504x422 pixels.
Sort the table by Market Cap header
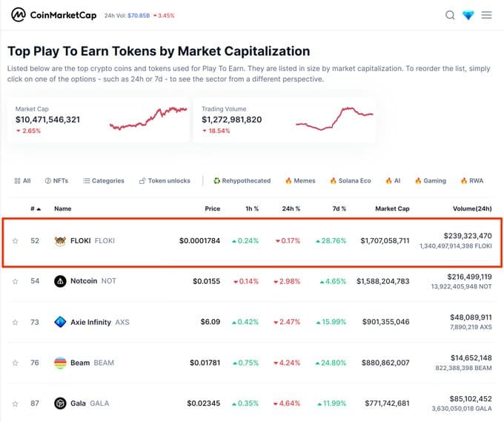(392, 208)
